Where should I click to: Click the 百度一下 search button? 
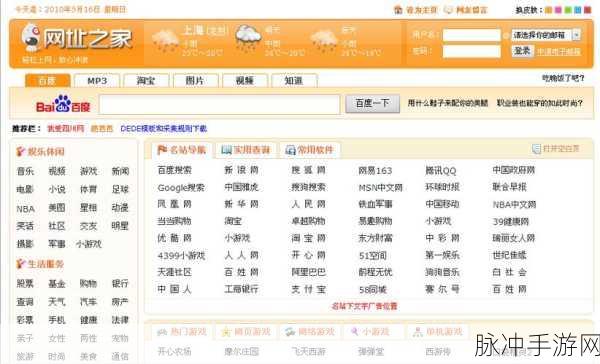(372, 103)
